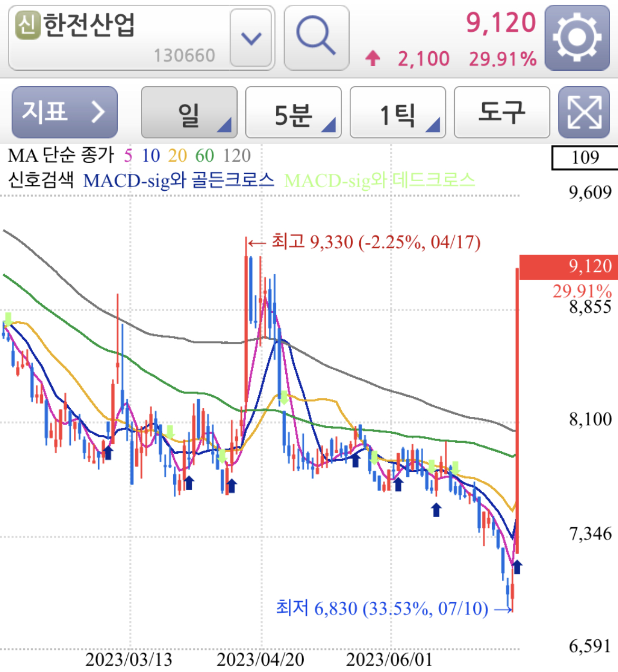
Task: Click the 109 candle count box
Action: pyautogui.click(x=585, y=157)
